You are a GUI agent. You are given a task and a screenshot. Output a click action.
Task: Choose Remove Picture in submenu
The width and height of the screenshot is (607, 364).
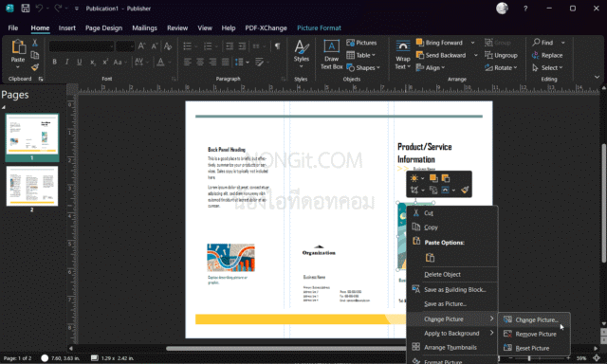click(x=534, y=334)
